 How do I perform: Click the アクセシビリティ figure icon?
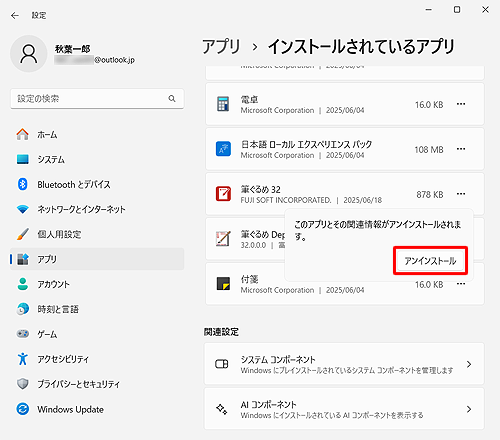[x=23, y=359]
